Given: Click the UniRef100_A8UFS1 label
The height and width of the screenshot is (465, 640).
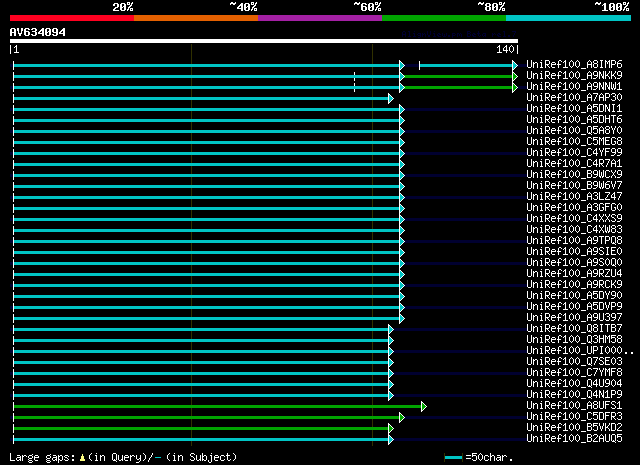Looking at the screenshot, I should coord(574,406).
